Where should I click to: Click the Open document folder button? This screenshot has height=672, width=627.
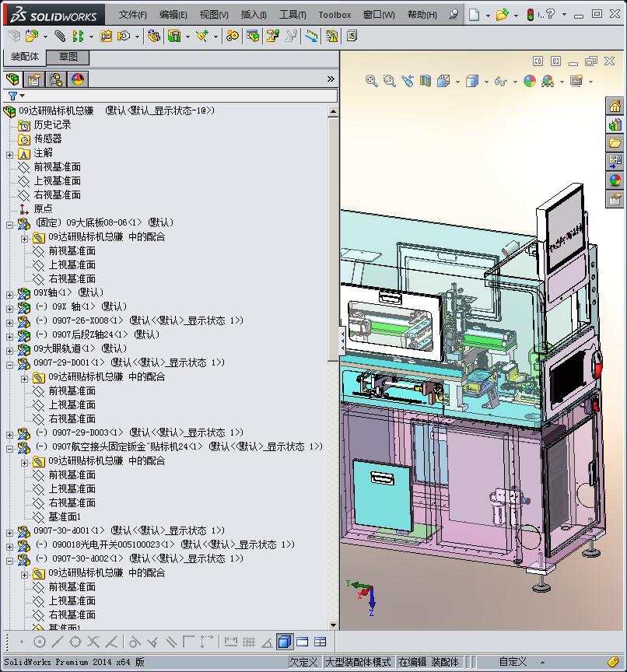click(x=502, y=15)
